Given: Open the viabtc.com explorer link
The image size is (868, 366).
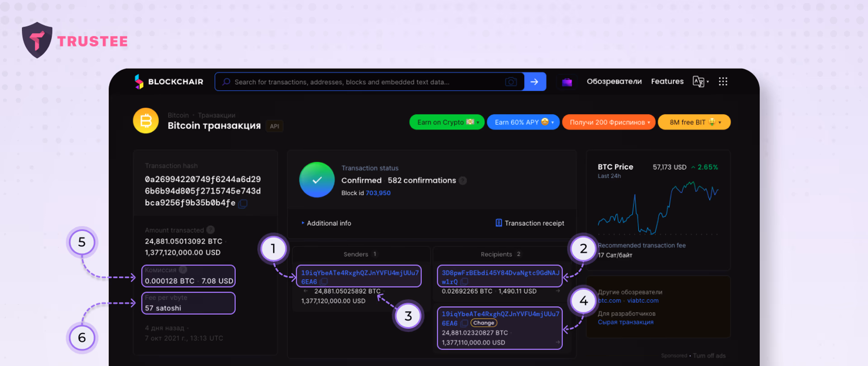Looking at the screenshot, I should click(x=643, y=301).
